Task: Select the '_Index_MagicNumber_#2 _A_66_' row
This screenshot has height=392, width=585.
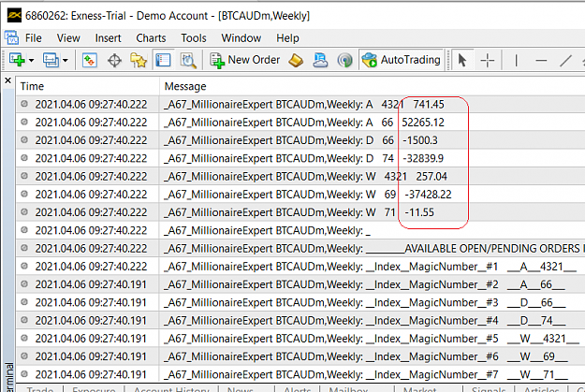Action: (x=300, y=284)
